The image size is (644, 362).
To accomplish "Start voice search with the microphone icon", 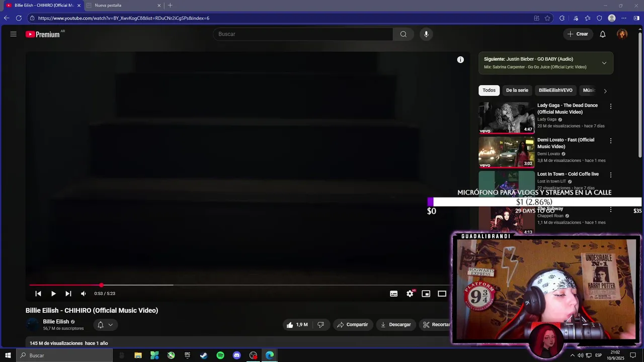I will pyautogui.click(x=426, y=34).
